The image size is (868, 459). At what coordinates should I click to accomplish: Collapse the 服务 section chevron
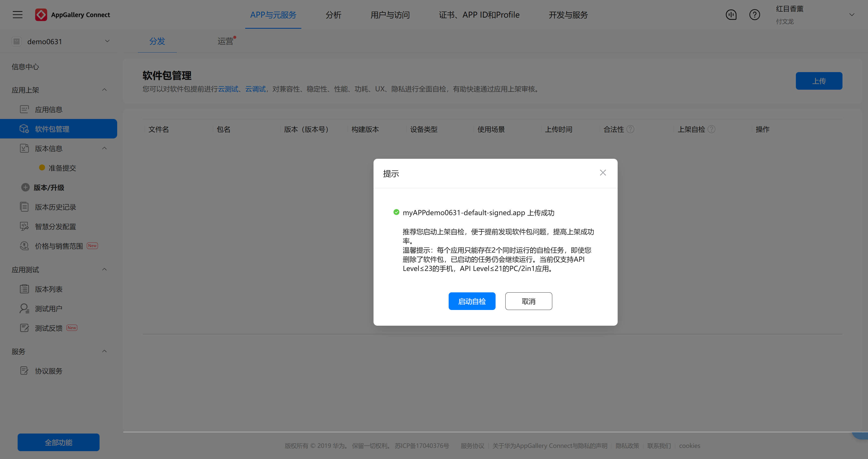[x=104, y=351]
